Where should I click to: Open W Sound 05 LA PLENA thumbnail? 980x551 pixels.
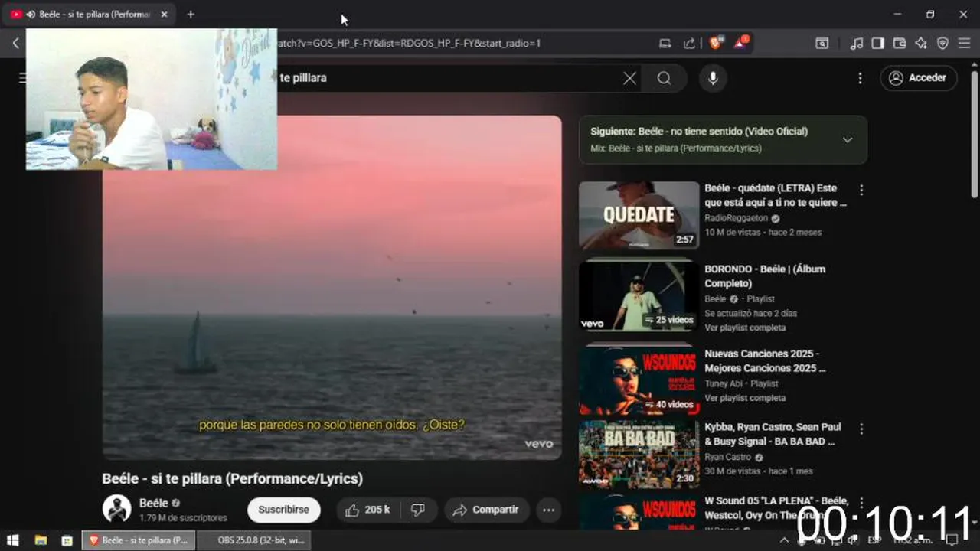pyautogui.click(x=639, y=511)
